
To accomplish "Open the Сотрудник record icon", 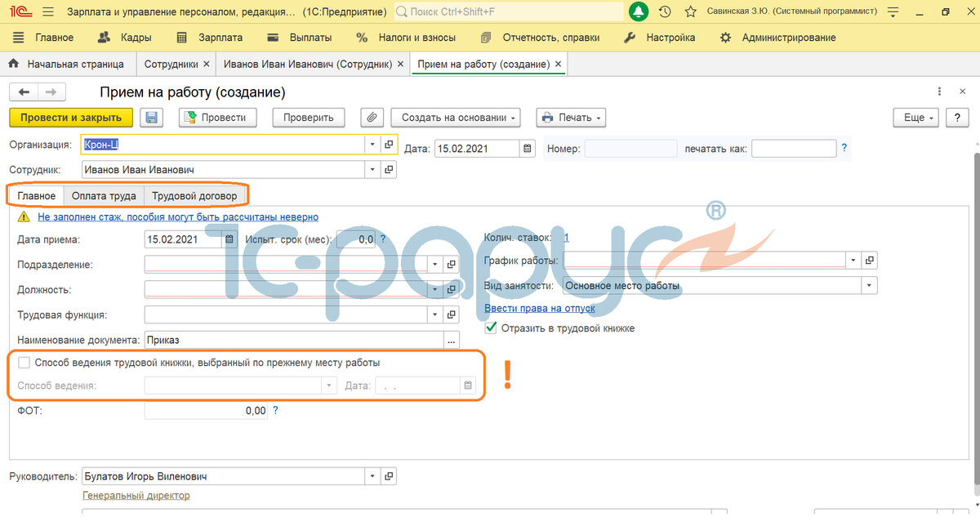I will tap(389, 170).
